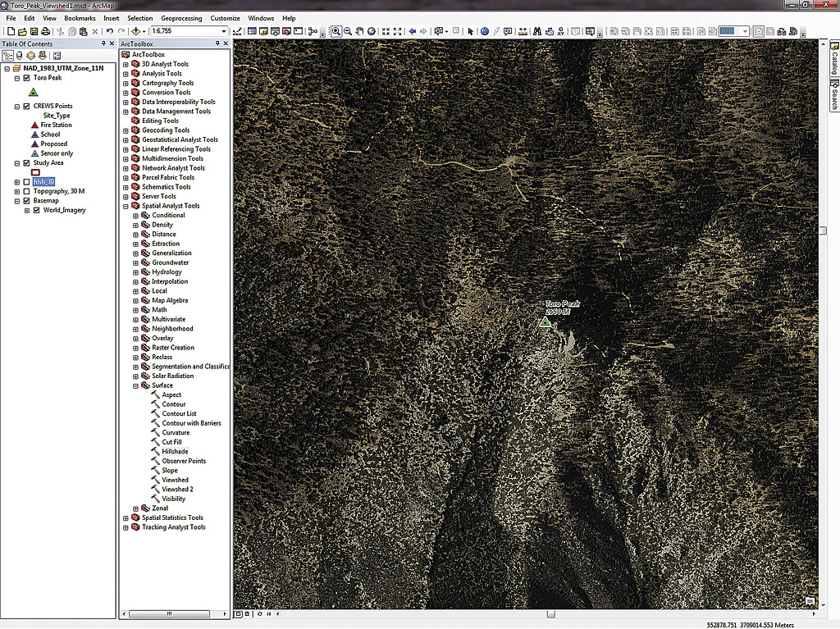The image size is (840, 629).
Task: Select the Pan hand tool
Action: click(x=359, y=32)
